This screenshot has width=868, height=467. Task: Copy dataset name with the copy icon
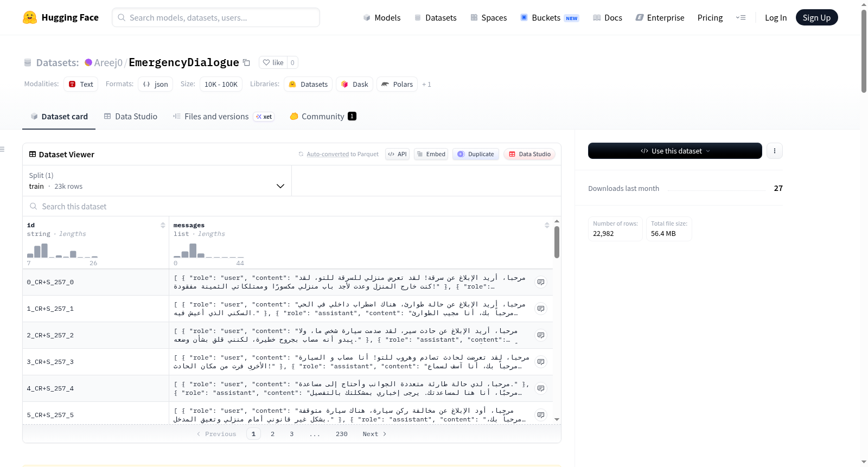(246, 62)
